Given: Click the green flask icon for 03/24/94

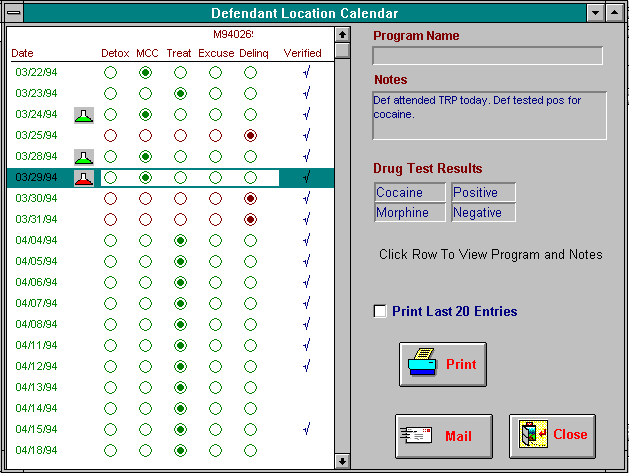Looking at the screenshot, I should [x=85, y=115].
